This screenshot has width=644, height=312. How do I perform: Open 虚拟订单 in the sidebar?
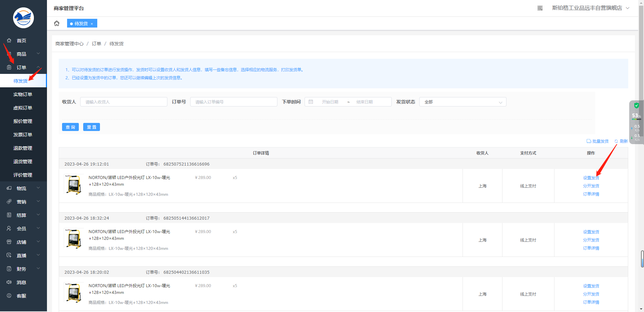23,108
